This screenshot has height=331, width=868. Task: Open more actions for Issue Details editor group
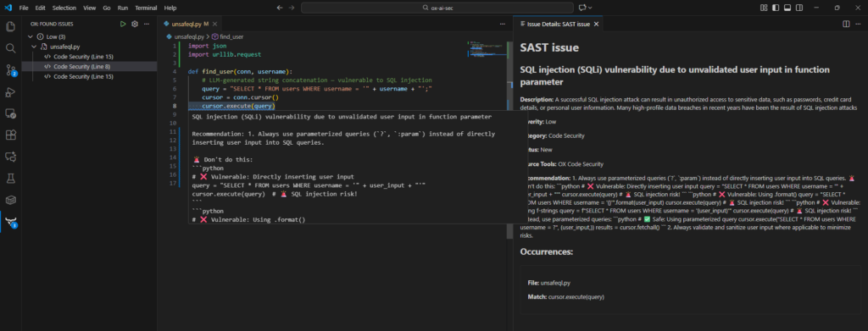point(858,24)
